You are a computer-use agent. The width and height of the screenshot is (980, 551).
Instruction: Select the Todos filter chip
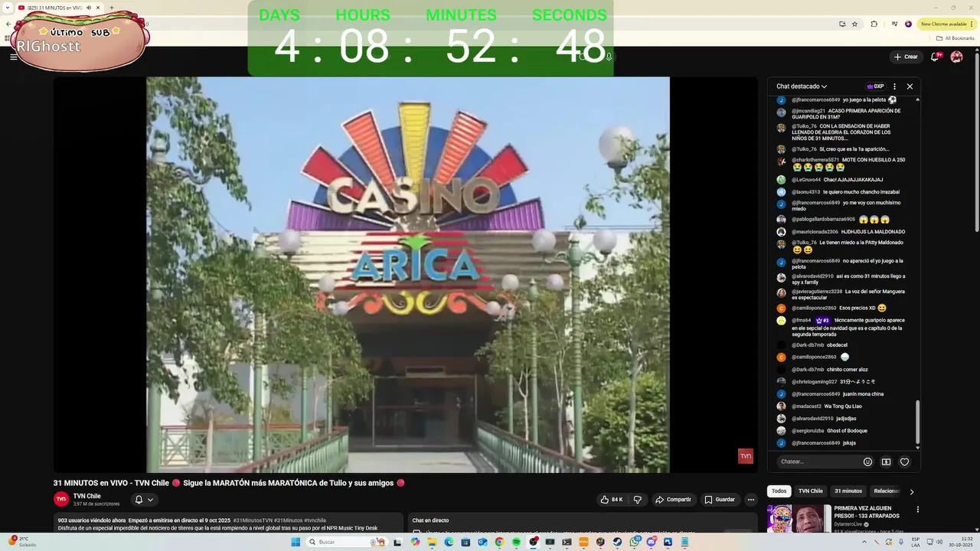(x=779, y=491)
